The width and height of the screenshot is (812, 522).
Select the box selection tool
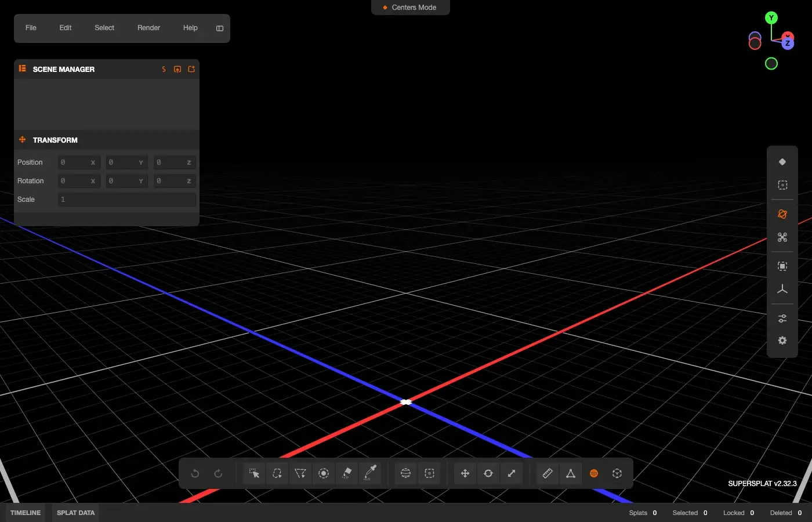[x=429, y=473]
